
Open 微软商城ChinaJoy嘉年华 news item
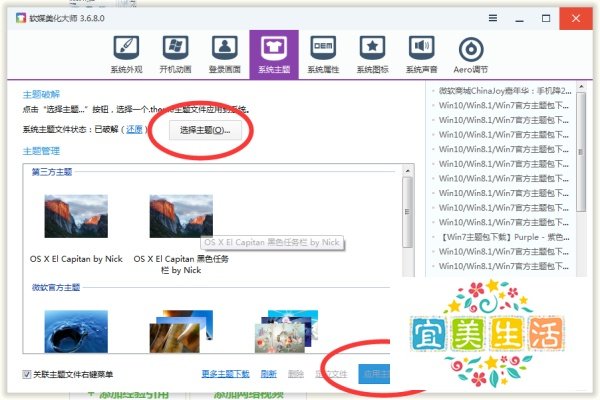(504, 91)
